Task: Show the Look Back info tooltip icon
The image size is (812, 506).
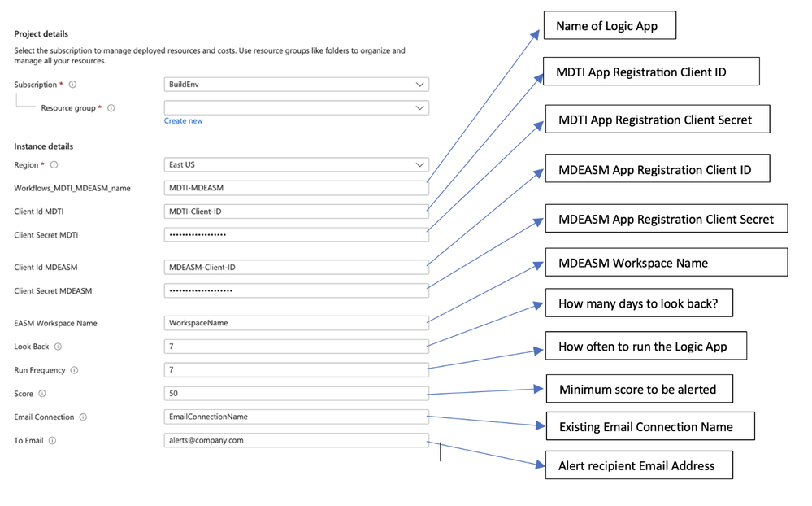Action: point(58,347)
